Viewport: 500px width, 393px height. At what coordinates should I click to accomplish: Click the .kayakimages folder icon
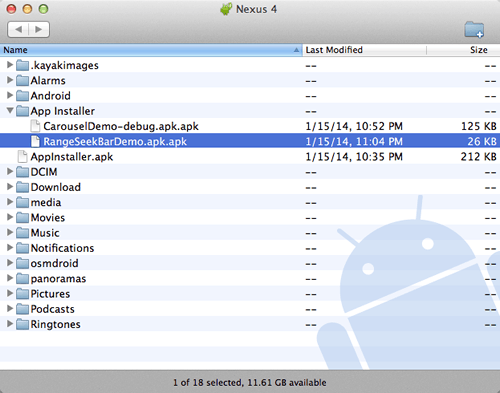click(x=22, y=65)
